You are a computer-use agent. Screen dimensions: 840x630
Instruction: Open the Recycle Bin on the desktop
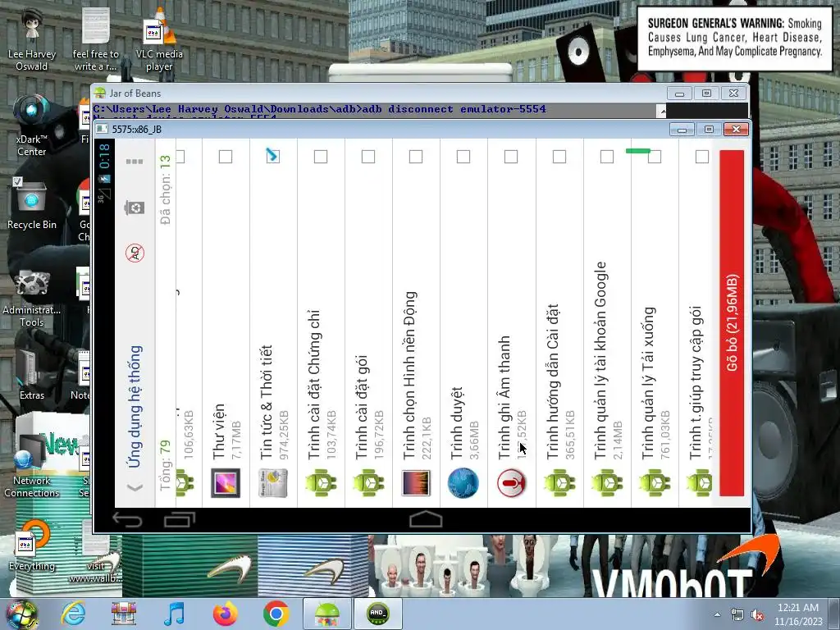click(x=32, y=203)
